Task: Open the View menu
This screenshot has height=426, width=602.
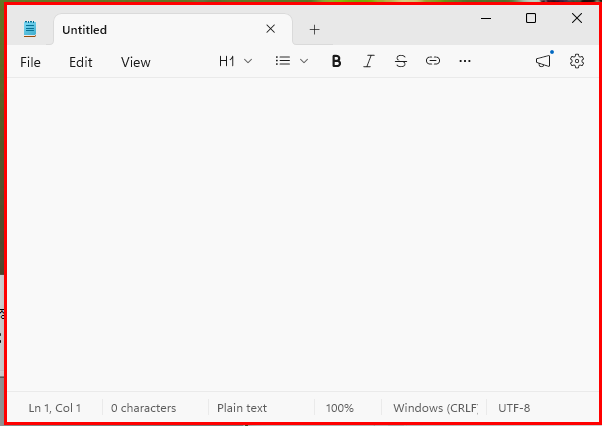Action: click(x=136, y=62)
